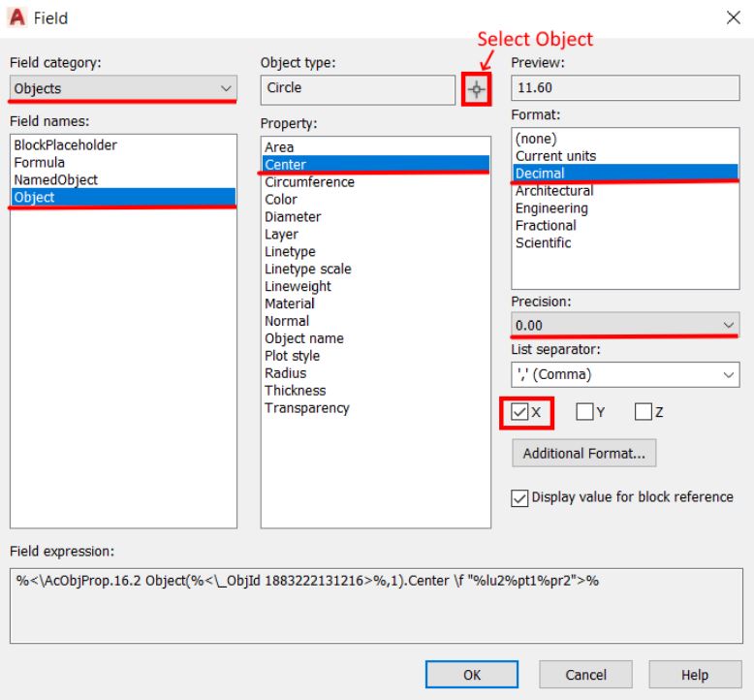
Task: Choose (none) in Format list
Action: pos(625,139)
